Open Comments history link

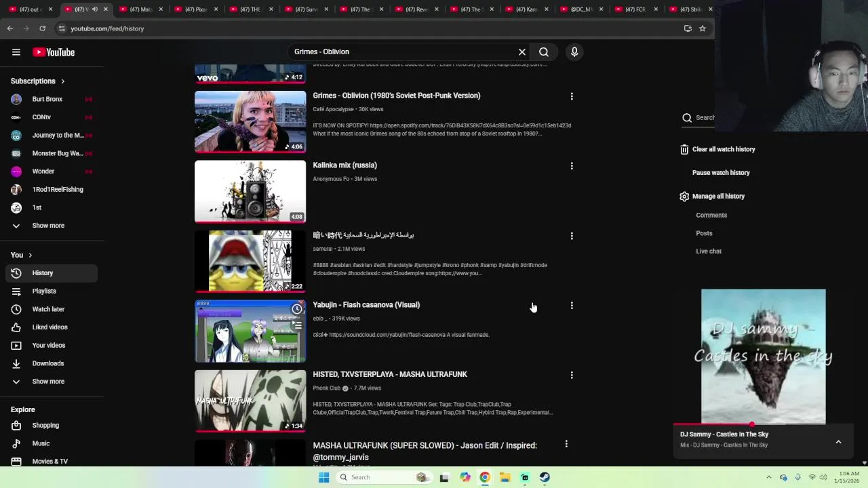(x=711, y=216)
